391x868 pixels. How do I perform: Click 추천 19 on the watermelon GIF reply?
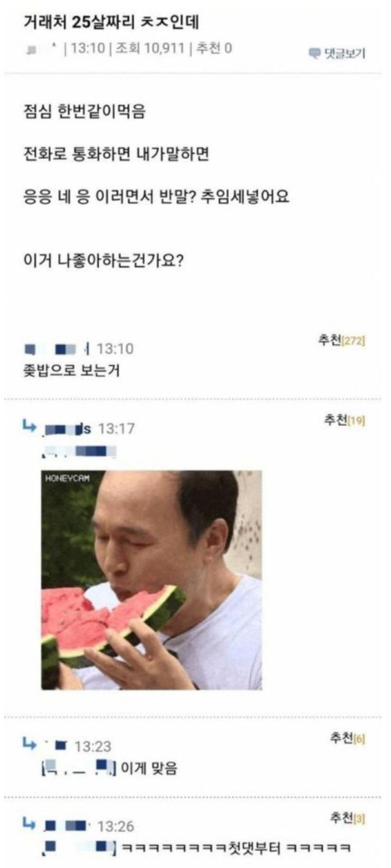coord(345,421)
